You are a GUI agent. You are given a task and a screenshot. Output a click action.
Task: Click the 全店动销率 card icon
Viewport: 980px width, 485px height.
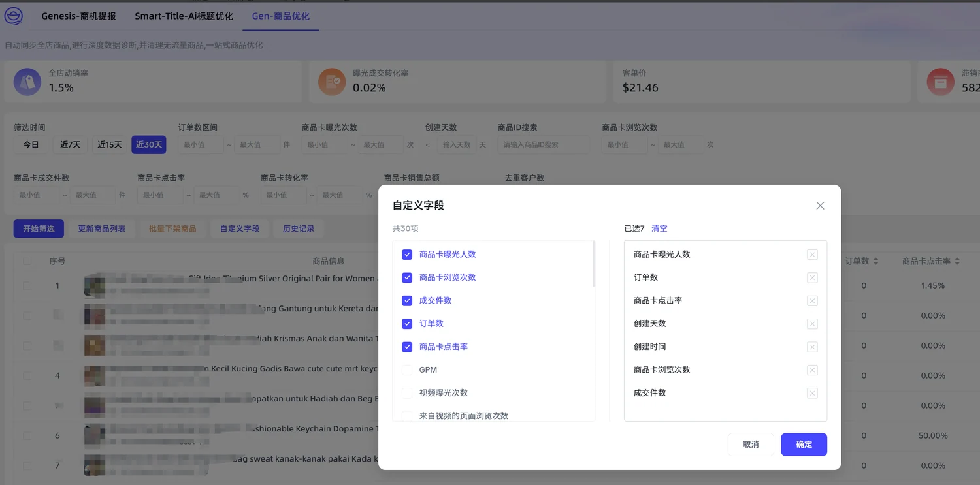[x=27, y=82]
